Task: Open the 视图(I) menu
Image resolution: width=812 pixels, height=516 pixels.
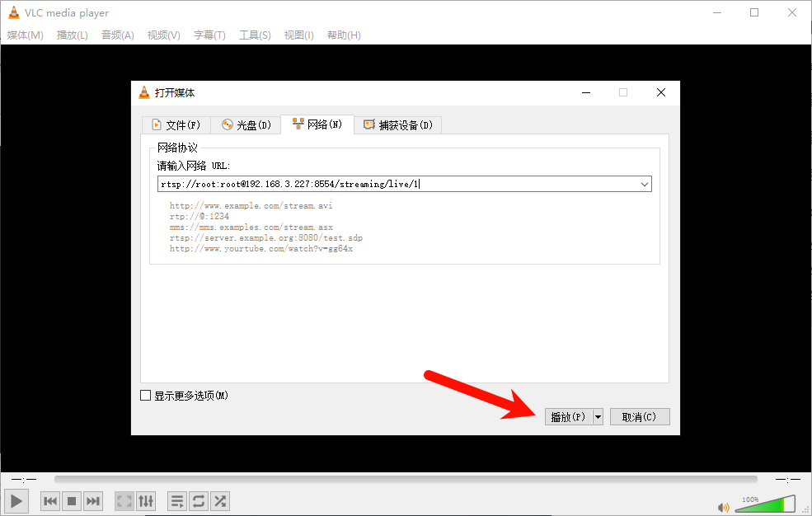Action: (298, 35)
